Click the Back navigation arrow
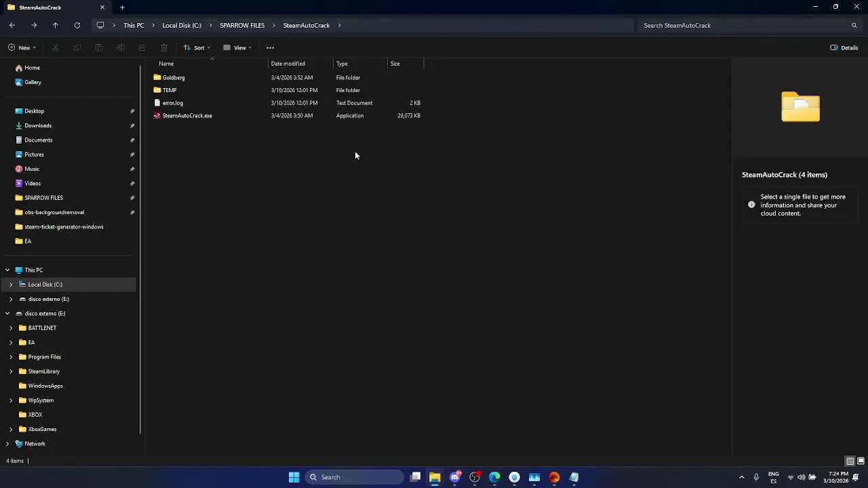 click(12, 25)
